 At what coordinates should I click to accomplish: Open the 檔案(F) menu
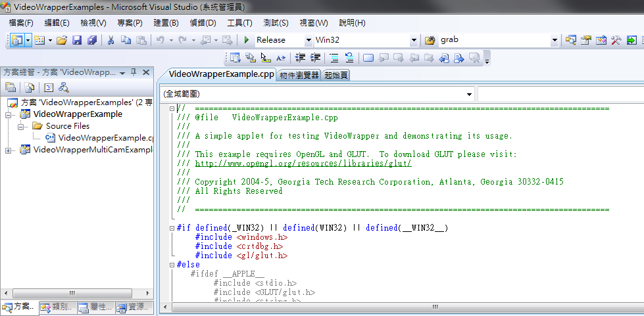(21, 23)
